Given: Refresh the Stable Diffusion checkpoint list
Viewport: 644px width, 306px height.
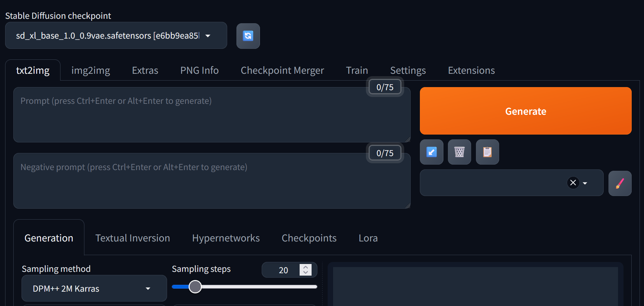Looking at the screenshot, I should point(248,36).
